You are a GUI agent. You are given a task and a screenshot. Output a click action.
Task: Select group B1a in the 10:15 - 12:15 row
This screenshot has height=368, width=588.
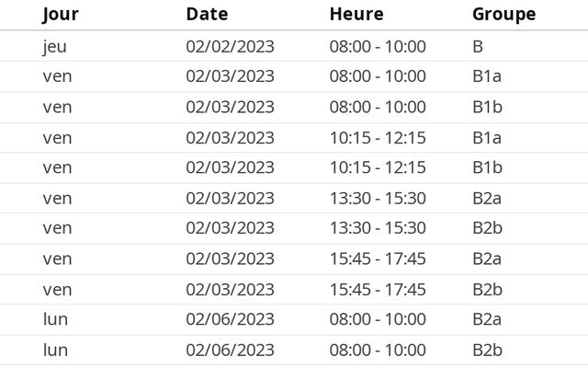pos(487,138)
